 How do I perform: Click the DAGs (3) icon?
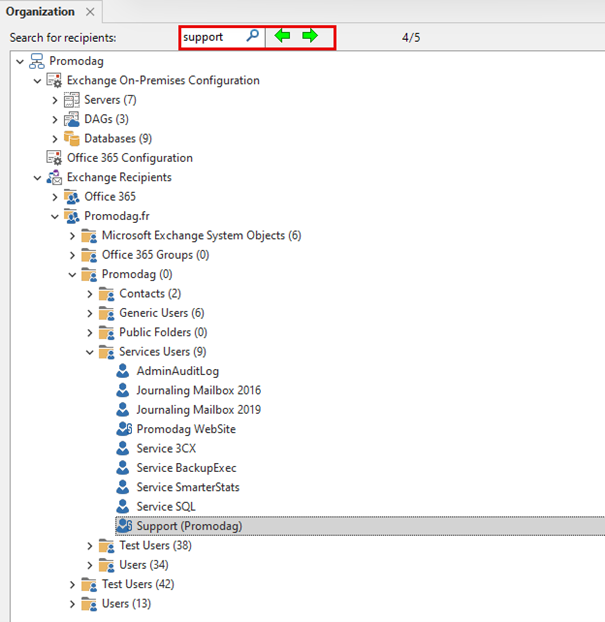coord(72,119)
